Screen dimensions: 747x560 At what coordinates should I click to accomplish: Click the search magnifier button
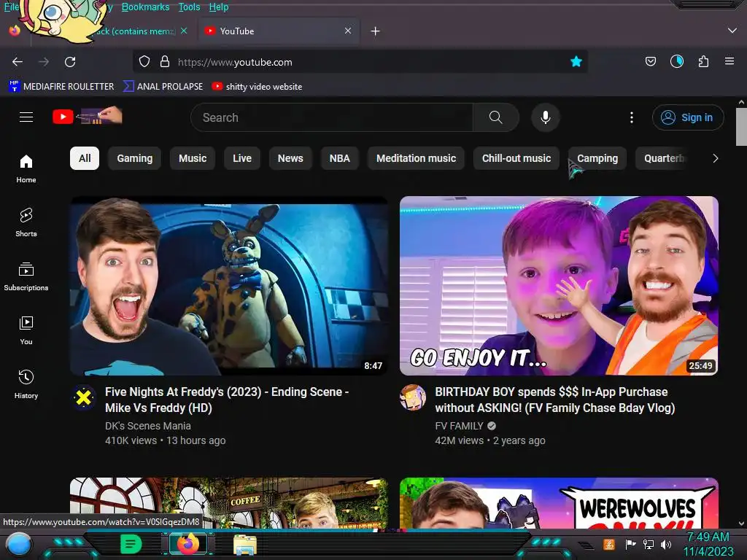coord(495,117)
